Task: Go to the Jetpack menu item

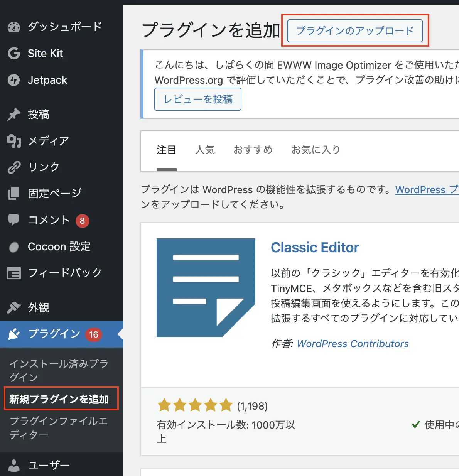Action: tap(62, 80)
